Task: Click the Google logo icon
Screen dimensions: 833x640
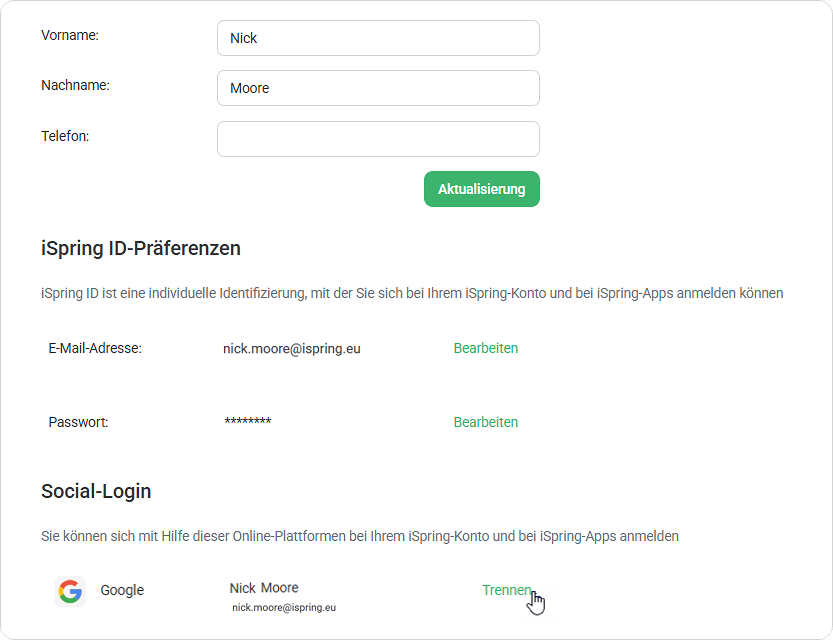Action: click(x=70, y=591)
